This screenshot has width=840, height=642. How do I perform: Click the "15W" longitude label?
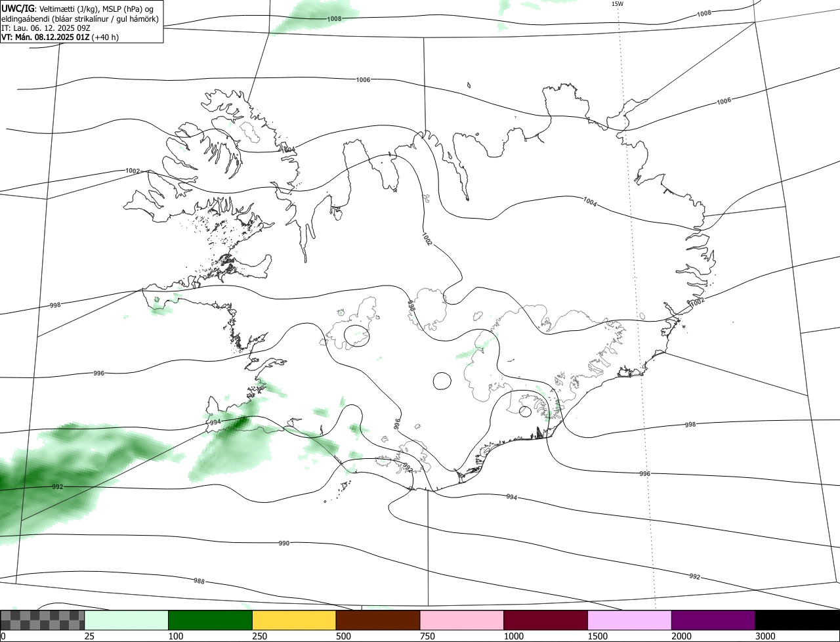pos(617,4)
